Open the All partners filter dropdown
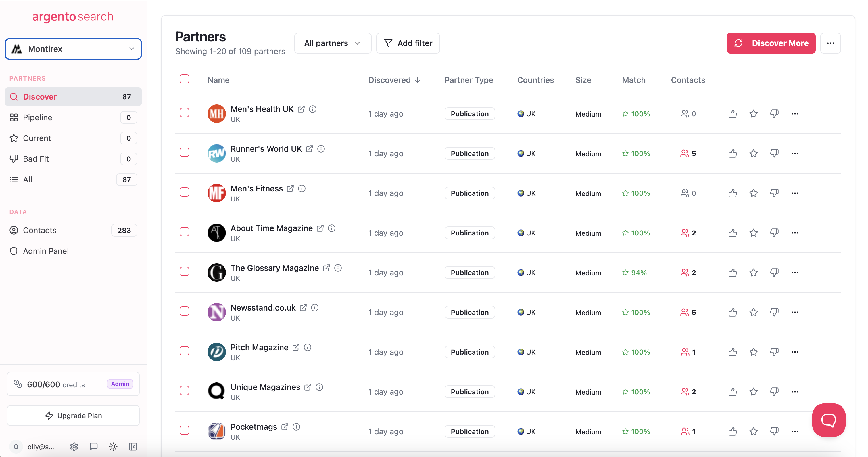Screen dimensions: 868x457 pos(333,43)
